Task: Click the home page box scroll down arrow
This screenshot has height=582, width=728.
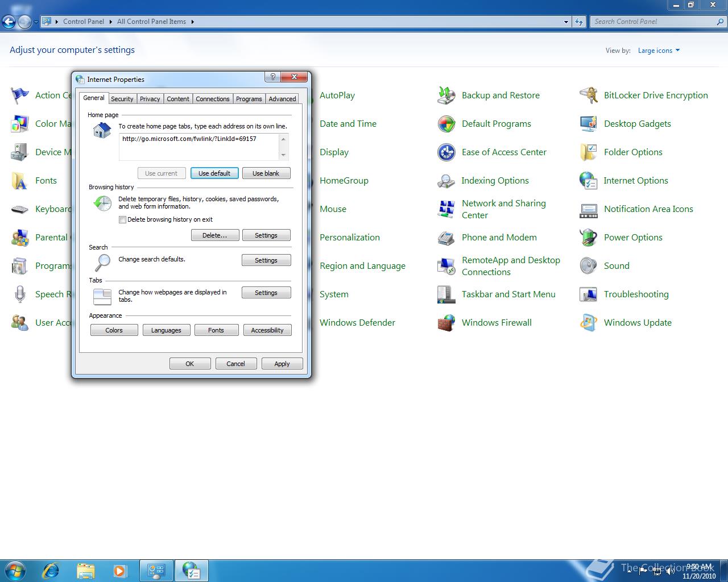Action: (x=283, y=155)
